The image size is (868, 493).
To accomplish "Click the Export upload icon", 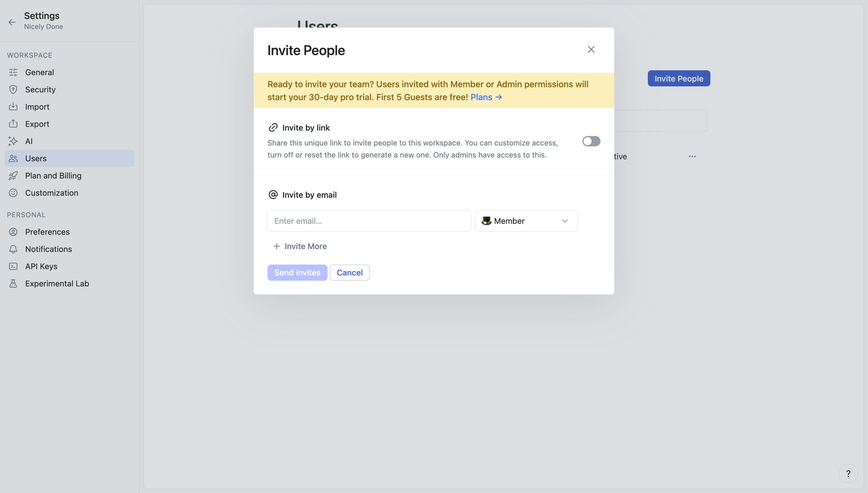I will click(x=13, y=124).
